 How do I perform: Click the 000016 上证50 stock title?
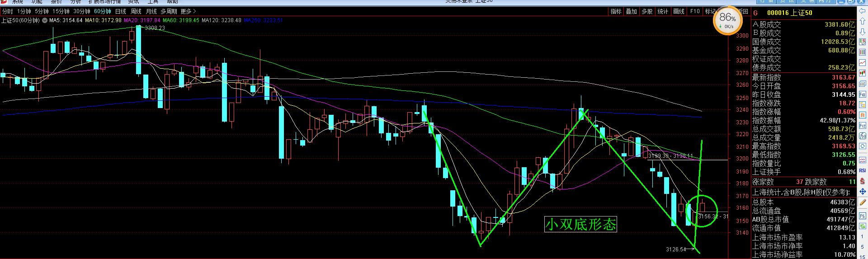[789, 13]
